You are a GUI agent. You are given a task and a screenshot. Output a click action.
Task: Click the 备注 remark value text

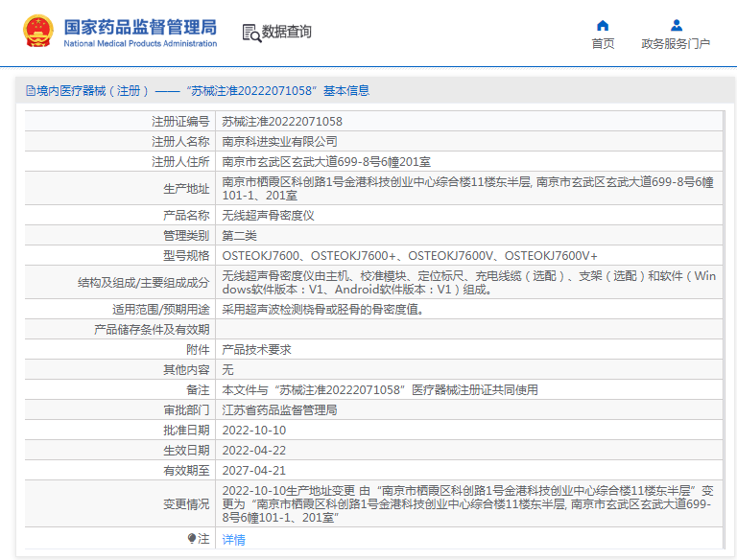(x=380, y=390)
